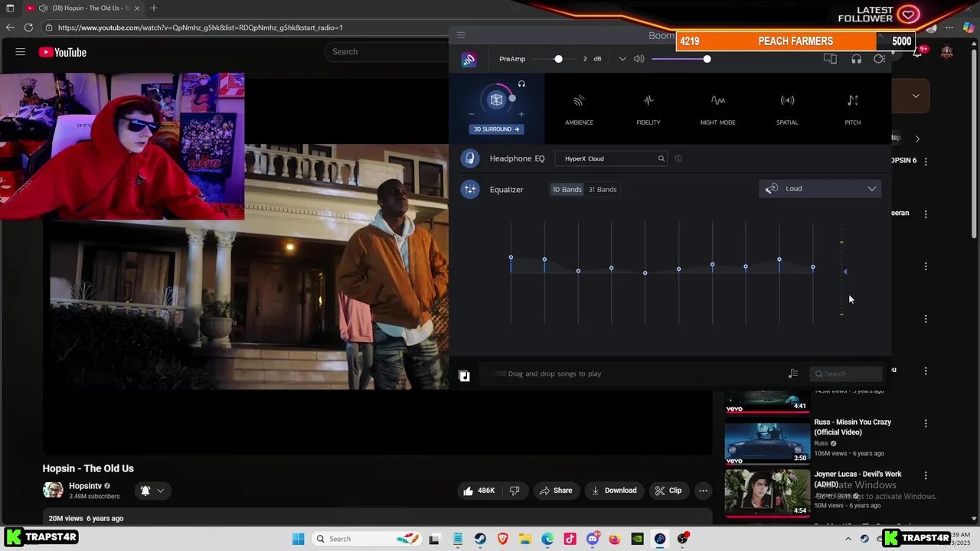
Task: Expand the chevron next to PreAmp dB
Action: tap(622, 59)
